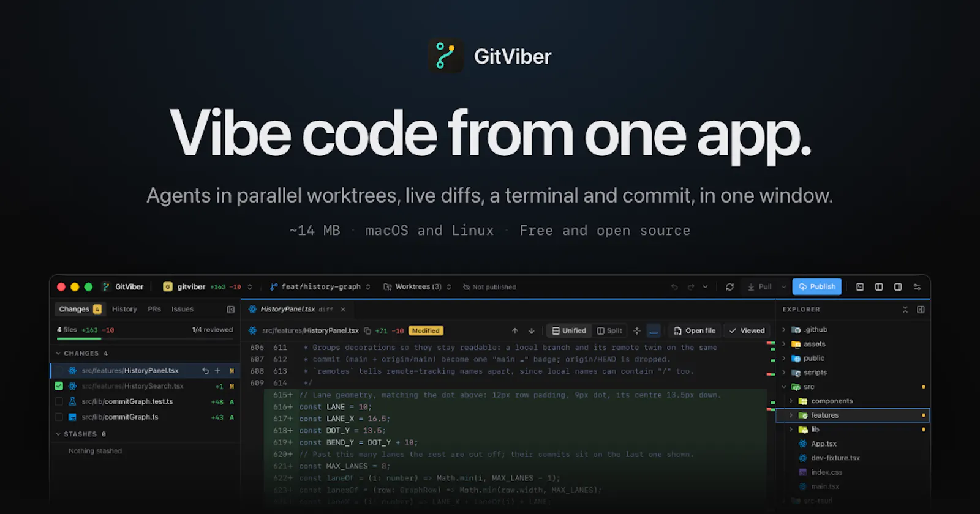Click the copy path icon beside HistoryPanel.tsx
The width and height of the screenshot is (980, 514).
click(367, 331)
